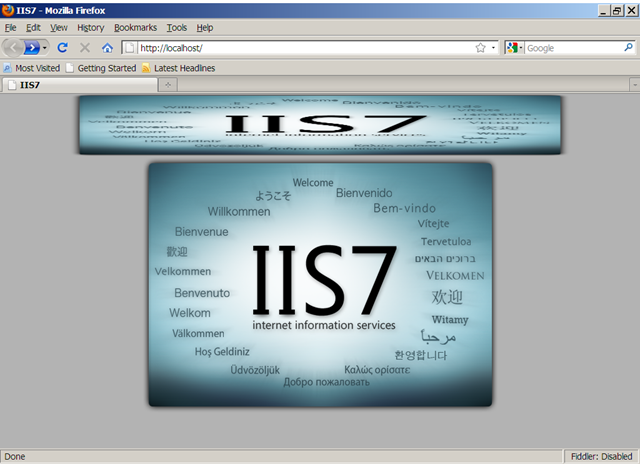Click the large IIS7 welcome image
640x464 pixels.
[320, 284]
